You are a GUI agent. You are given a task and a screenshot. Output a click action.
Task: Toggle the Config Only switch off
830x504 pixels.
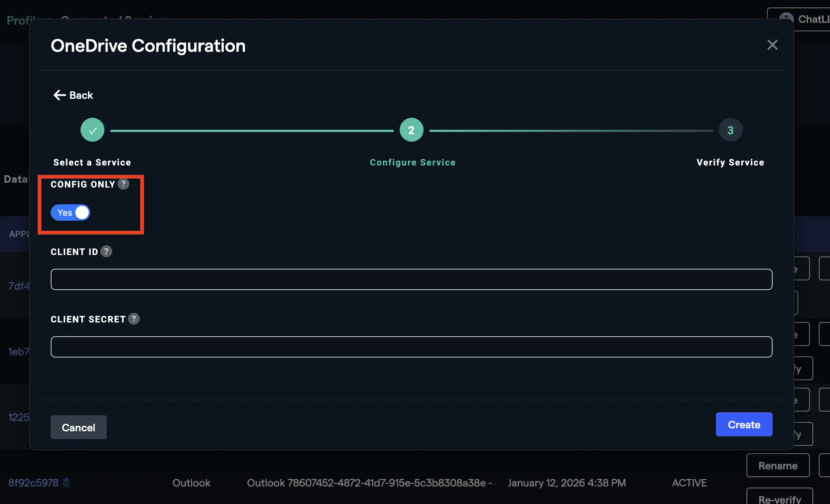click(70, 212)
